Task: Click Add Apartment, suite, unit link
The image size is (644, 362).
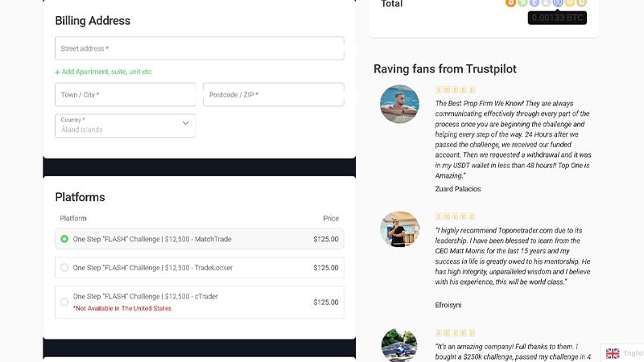Action: (103, 72)
